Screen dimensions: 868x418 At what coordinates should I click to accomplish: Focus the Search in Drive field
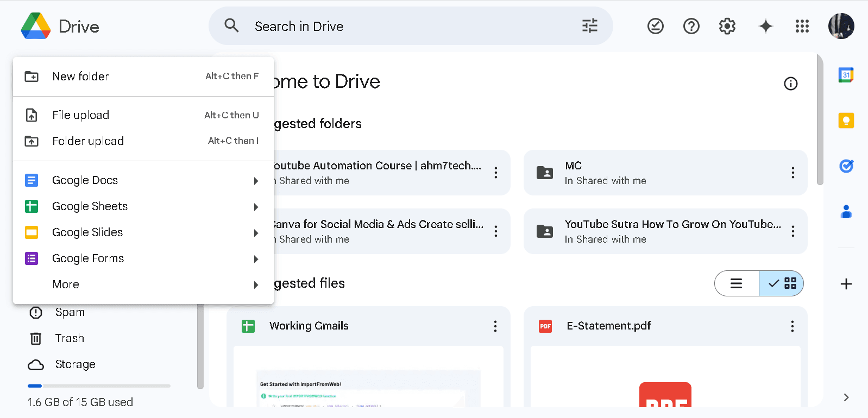(x=411, y=26)
